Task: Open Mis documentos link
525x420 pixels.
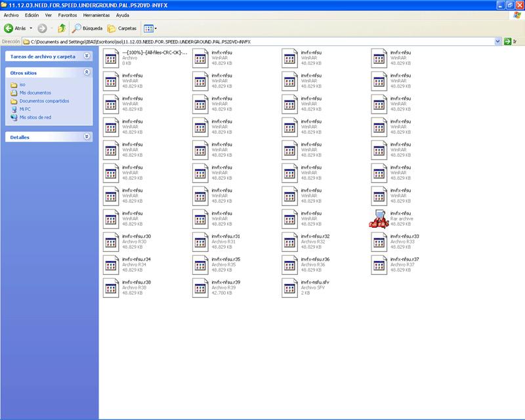Action: (x=35, y=93)
